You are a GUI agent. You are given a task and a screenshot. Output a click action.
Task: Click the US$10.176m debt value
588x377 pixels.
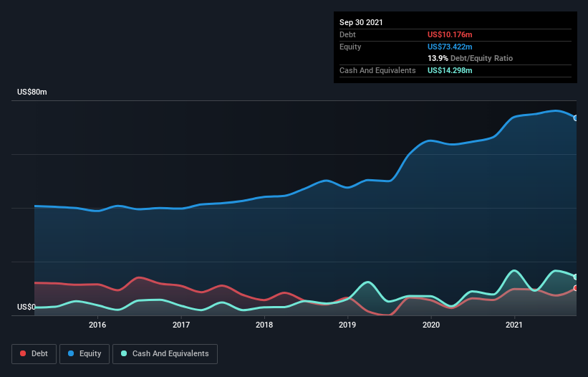click(450, 34)
